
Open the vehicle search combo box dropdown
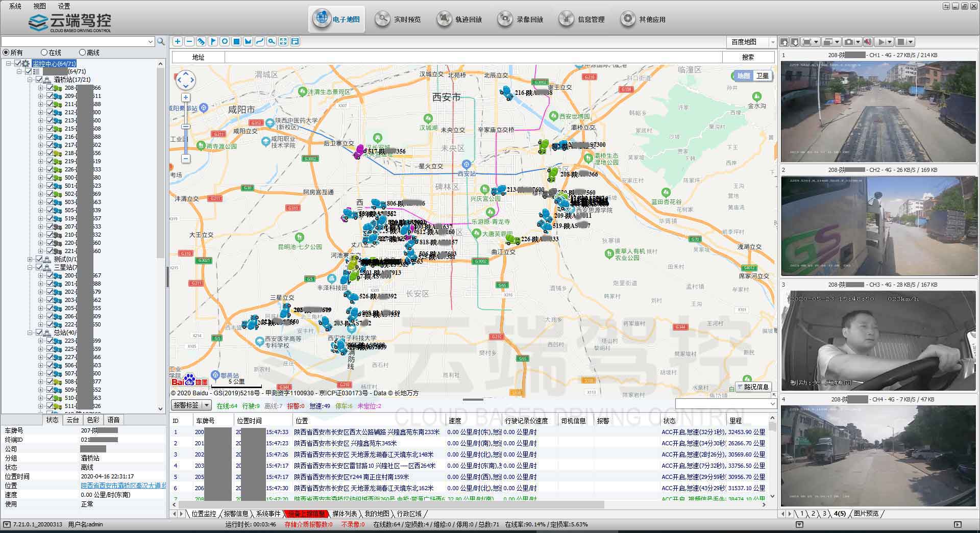150,42
